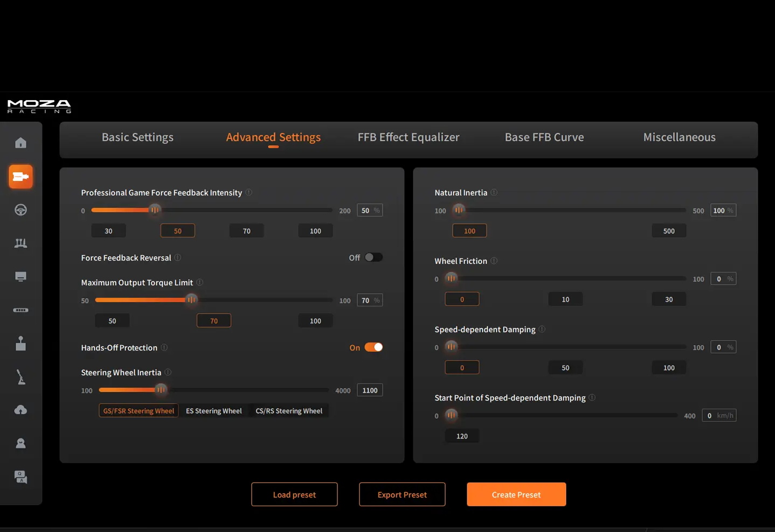The width and height of the screenshot is (775, 532).
Task: Open the handbrake settings icon
Action: tap(20, 377)
